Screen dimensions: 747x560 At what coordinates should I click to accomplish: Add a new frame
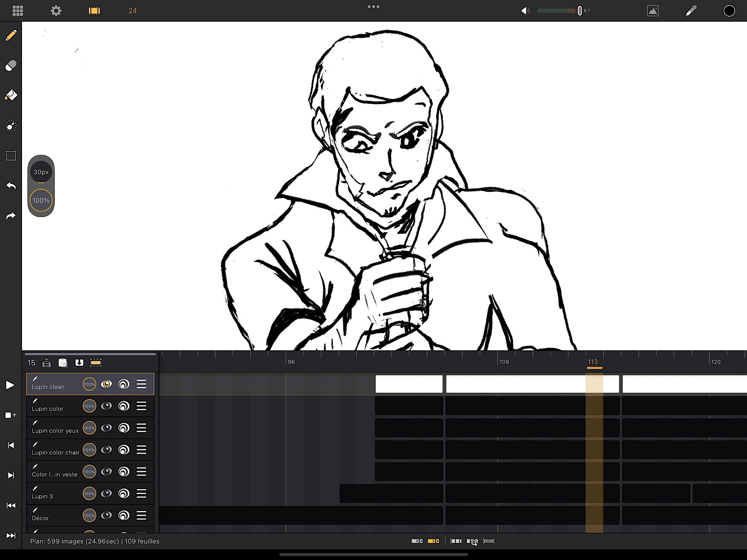tap(11, 415)
